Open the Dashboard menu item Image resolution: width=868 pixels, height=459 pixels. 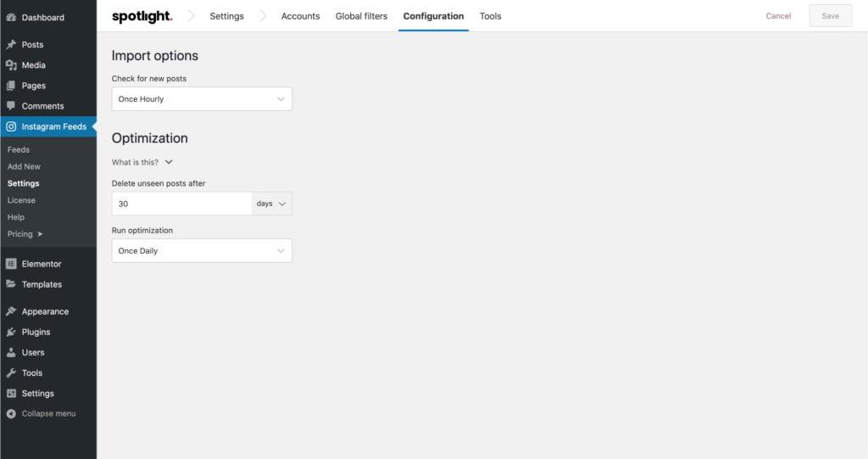coord(48,17)
